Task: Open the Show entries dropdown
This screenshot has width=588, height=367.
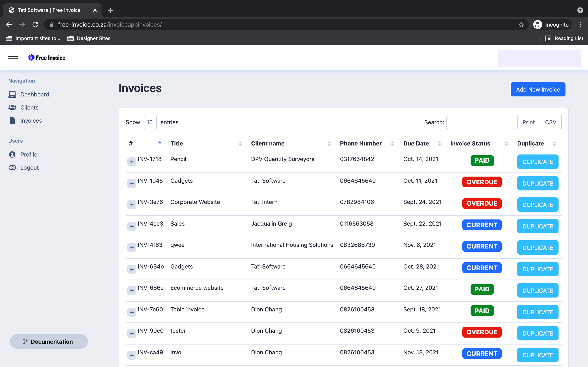Action: coord(150,122)
